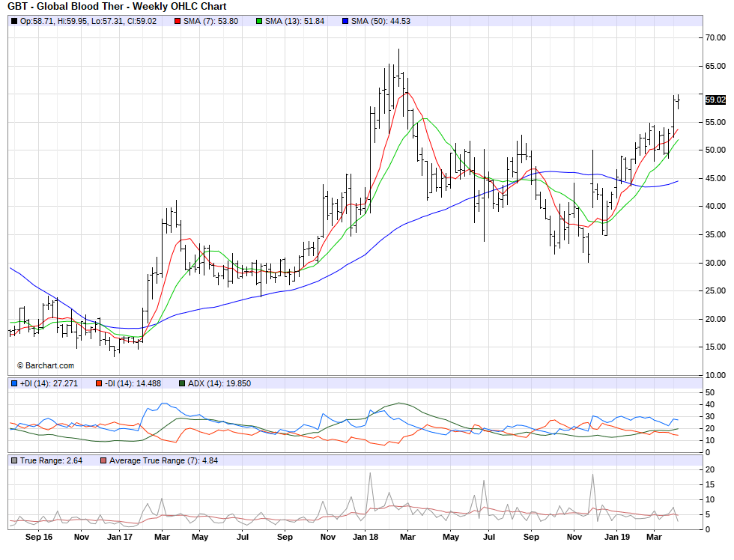The width and height of the screenshot is (734, 560).
Task: Click the 10.00 price axis label
Action: (714, 374)
